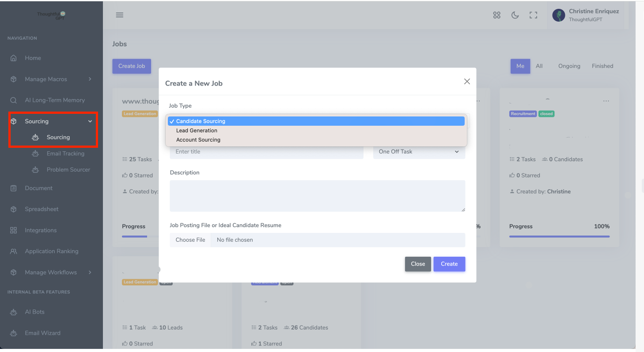Click the Integrations grid icon
The image size is (644, 352).
click(14, 230)
